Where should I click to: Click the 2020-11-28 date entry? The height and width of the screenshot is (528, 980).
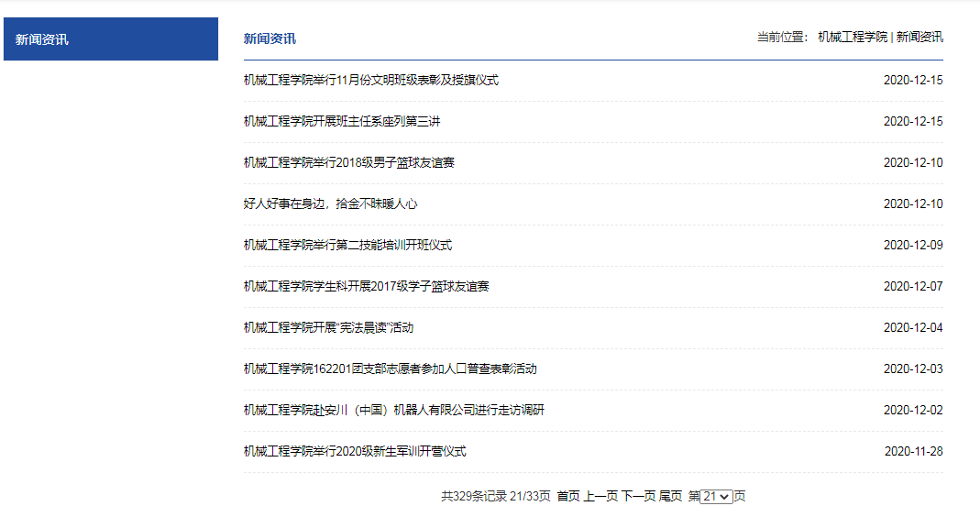913,452
